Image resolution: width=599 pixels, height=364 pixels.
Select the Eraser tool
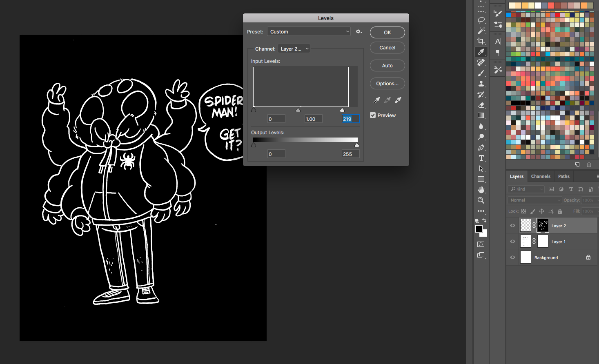[481, 105]
